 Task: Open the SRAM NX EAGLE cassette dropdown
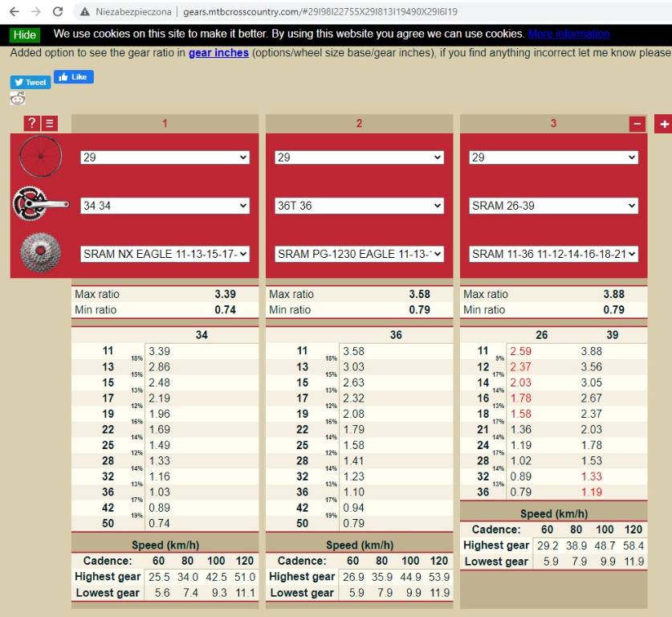(x=165, y=254)
